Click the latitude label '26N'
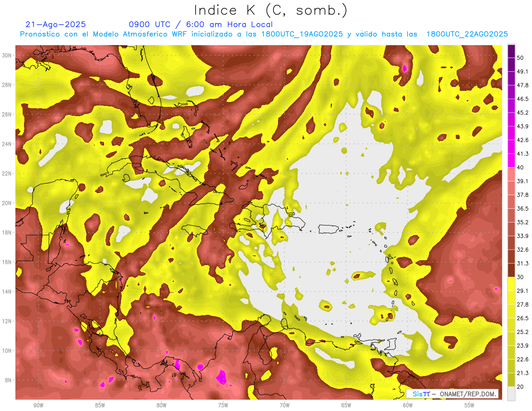Image resolution: width=532 pixels, height=411 pixels. tap(8, 114)
